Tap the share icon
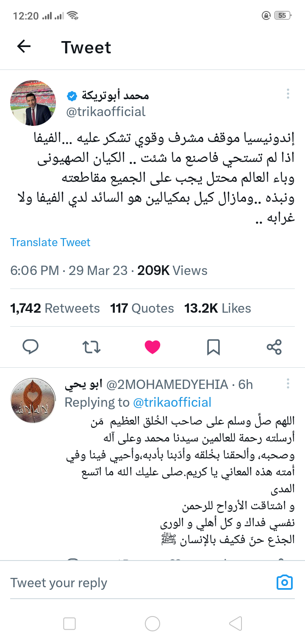This screenshot has height=644, width=305. (x=274, y=347)
